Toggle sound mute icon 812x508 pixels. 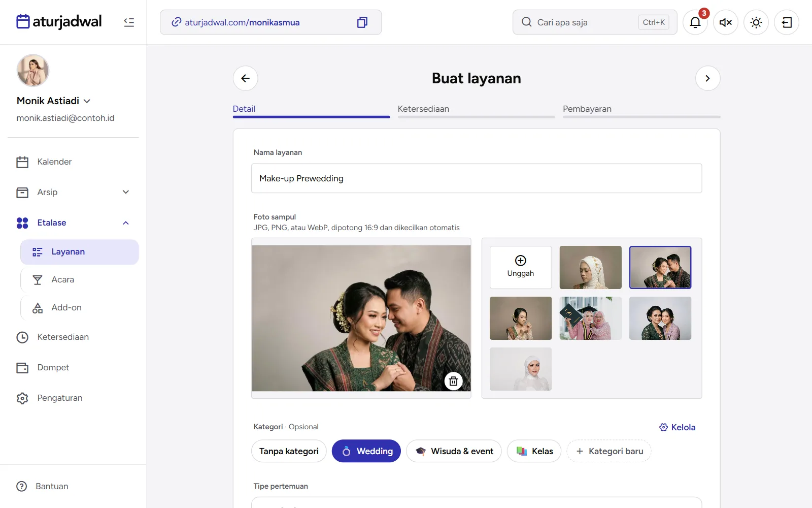(x=726, y=22)
